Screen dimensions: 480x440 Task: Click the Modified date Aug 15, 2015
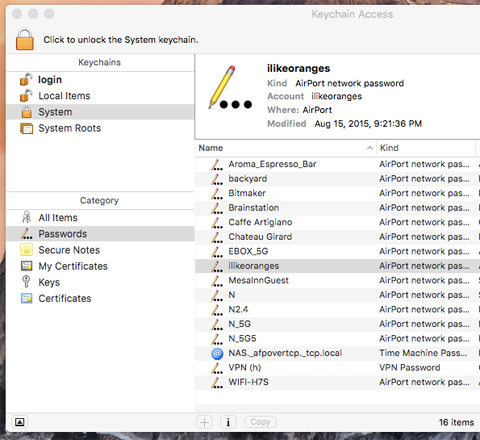(x=368, y=124)
